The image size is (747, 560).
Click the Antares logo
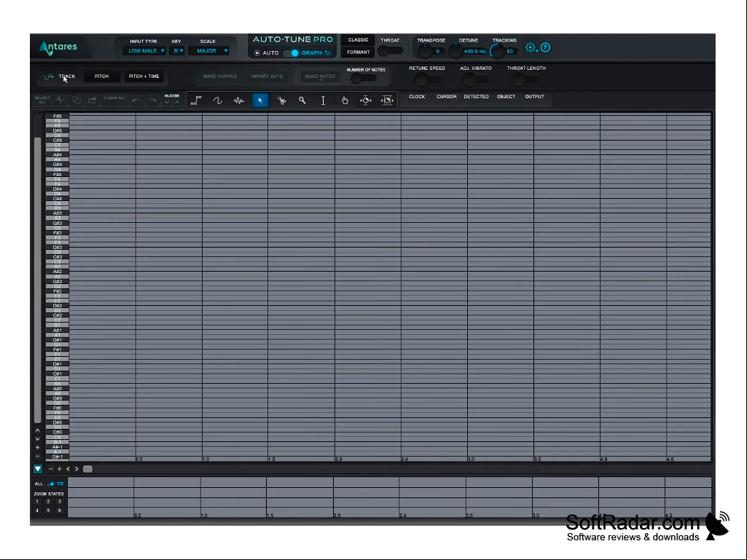(58, 47)
